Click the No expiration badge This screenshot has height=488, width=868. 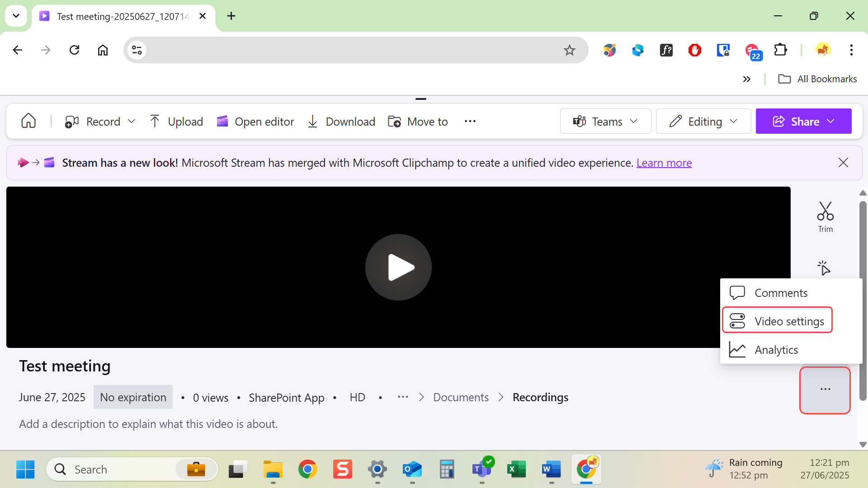coord(133,397)
